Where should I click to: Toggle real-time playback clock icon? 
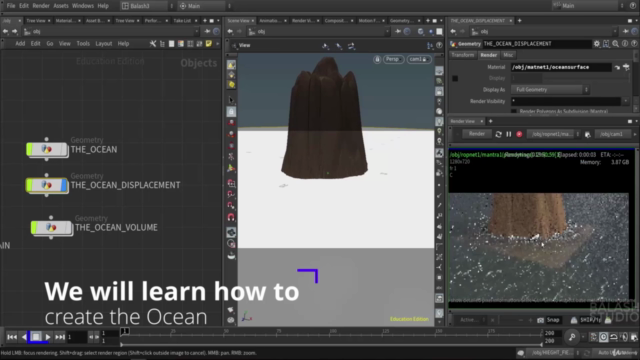click(603, 337)
